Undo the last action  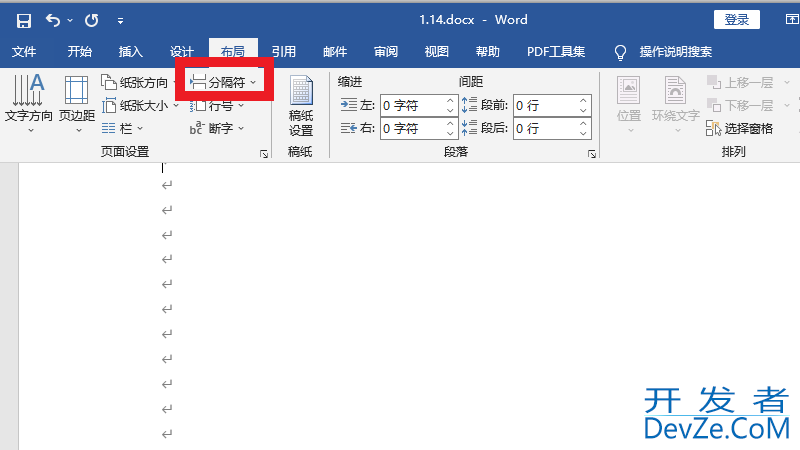53,20
